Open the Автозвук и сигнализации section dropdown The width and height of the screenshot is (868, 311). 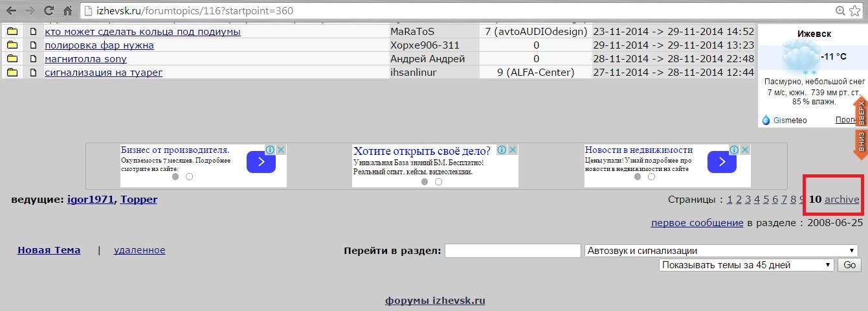[721, 251]
